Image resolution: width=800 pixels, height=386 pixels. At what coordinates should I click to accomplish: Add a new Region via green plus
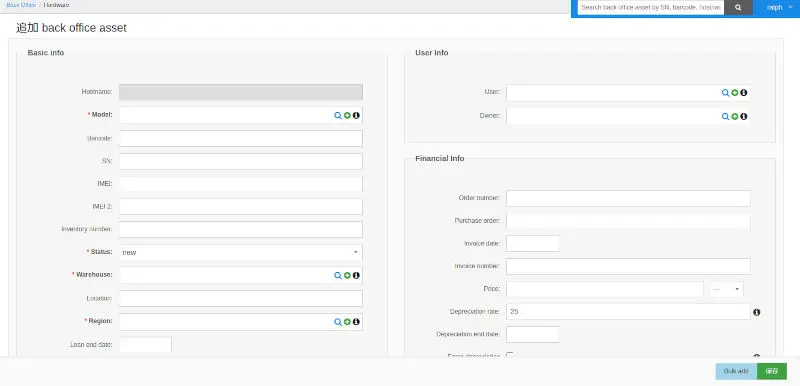pyautogui.click(x=347, y=322)
